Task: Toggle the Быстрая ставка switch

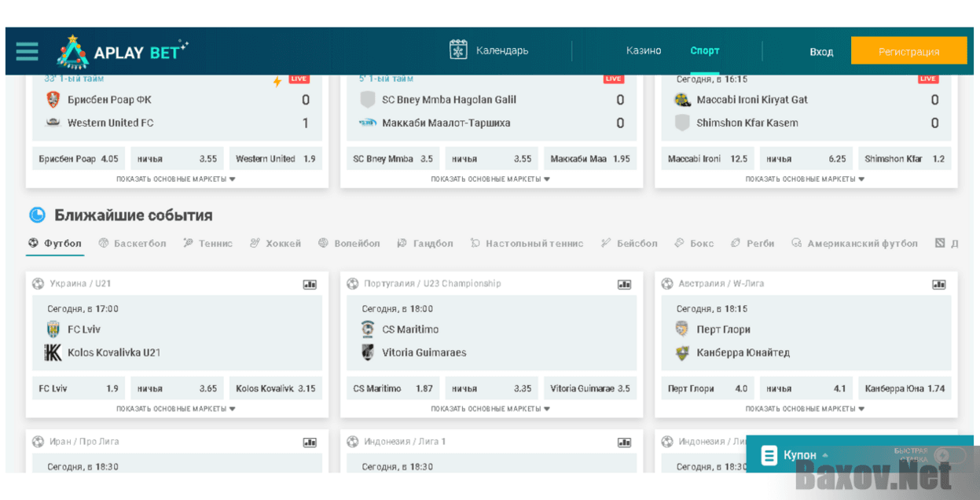Action: click(x=951, y=455)
